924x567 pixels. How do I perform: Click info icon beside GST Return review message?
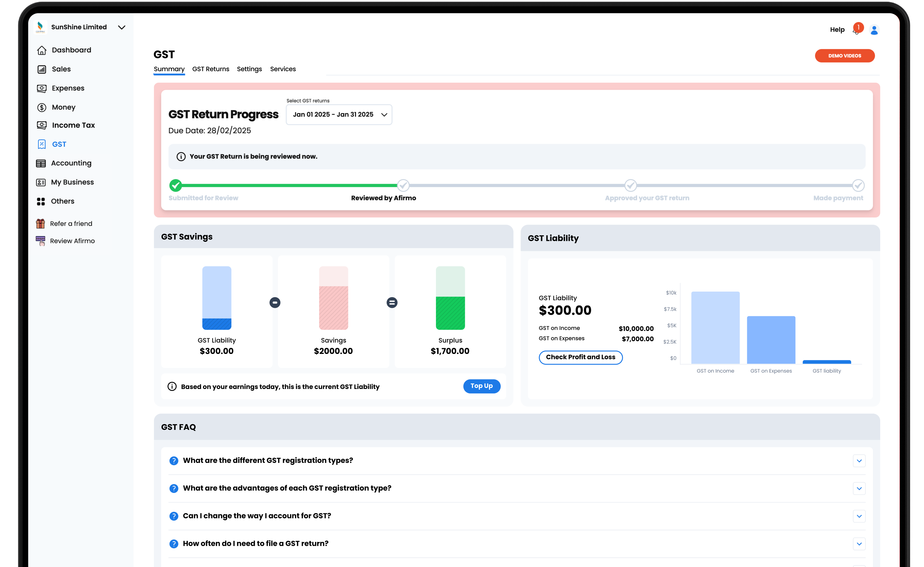click(181, 157)
